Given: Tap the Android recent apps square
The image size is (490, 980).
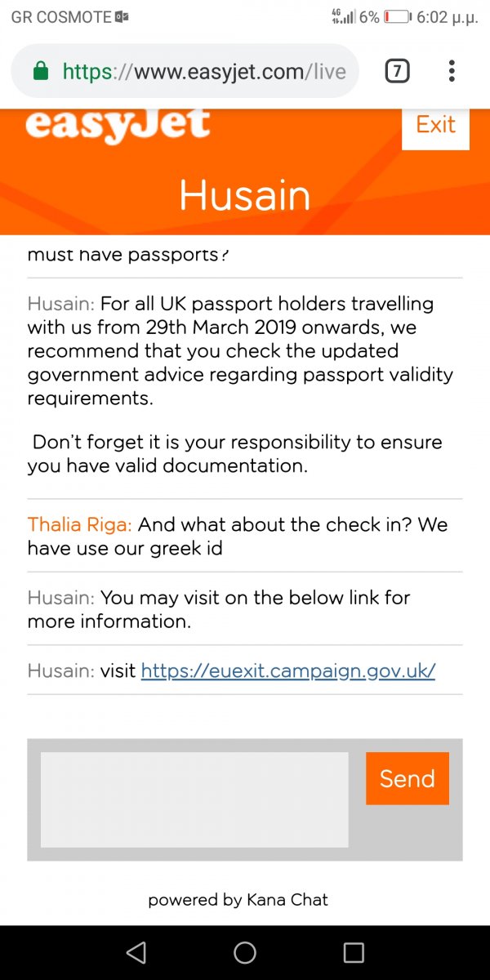Looking at the screenshot, I should (354, 952).
